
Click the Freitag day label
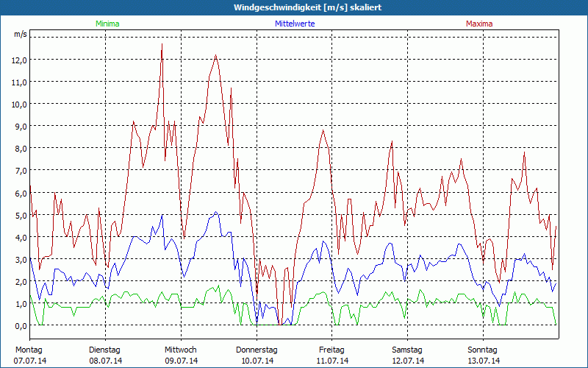click(331, 350)
